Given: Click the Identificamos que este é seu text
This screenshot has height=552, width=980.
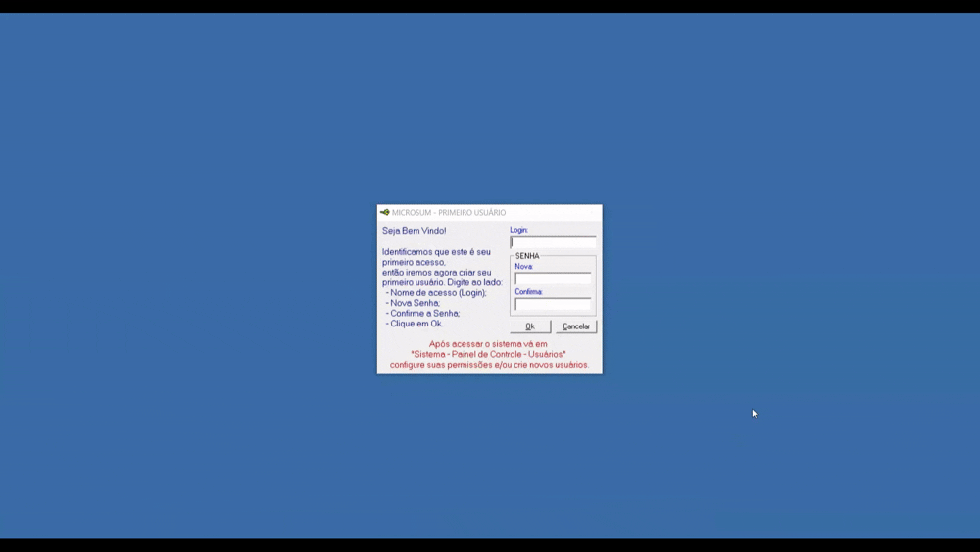Looking at the screenshot, I should coord(436,252).
